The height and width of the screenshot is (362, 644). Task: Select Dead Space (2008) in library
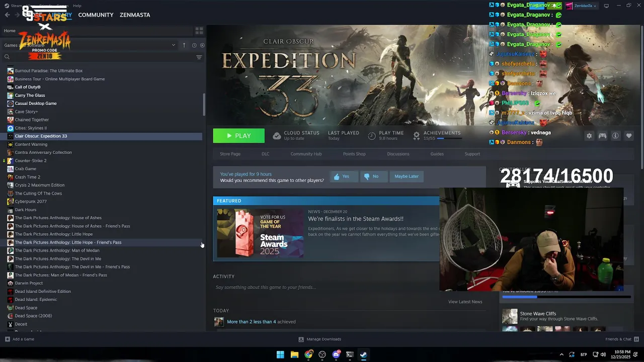33,316
